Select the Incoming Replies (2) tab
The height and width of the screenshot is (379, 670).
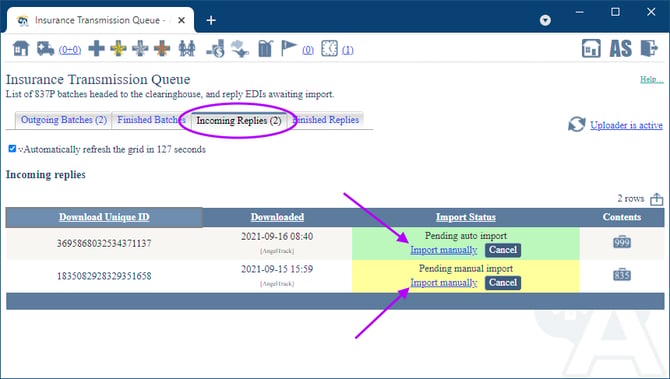(x=239, y=121)
